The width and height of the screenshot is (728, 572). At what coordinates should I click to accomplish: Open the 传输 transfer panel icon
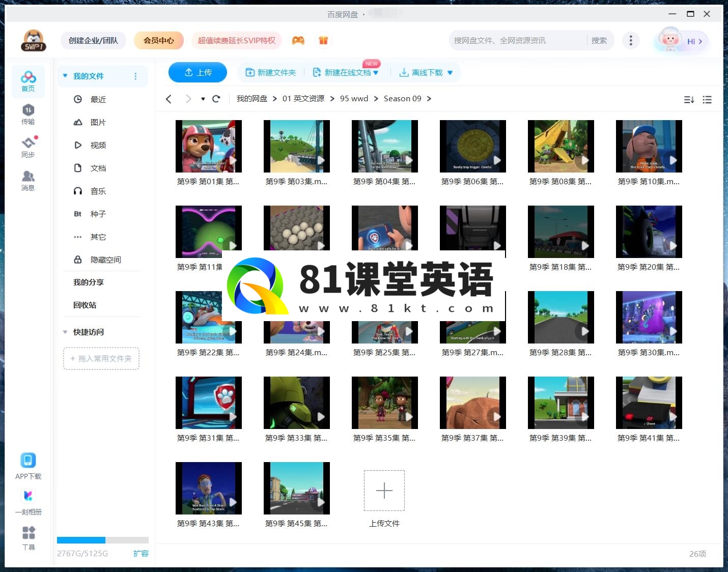click(28, 115)
